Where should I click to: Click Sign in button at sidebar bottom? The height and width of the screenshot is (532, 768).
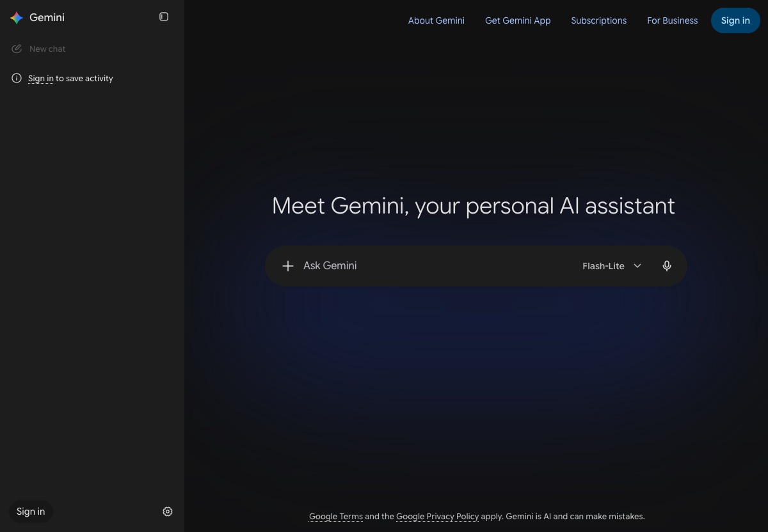pyautogui.click(x=31, y=512)
